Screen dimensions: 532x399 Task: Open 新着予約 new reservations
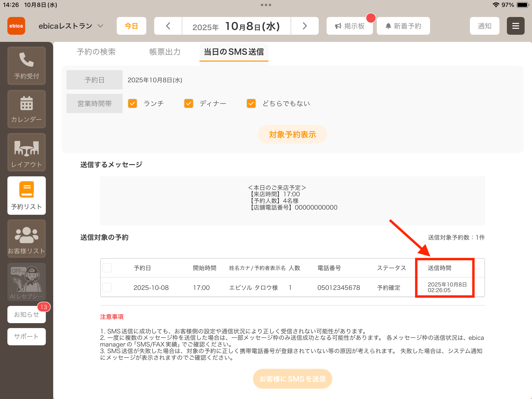tap(403, 26)
